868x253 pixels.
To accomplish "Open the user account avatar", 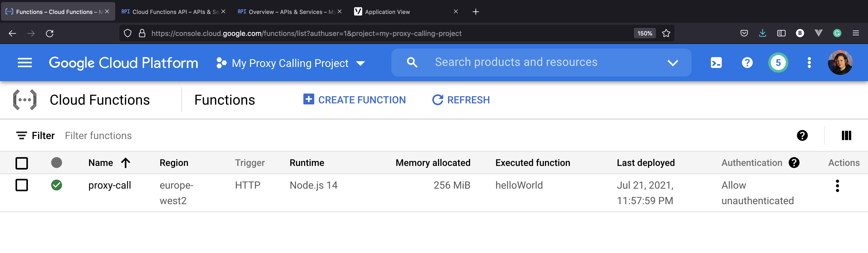I will 840,63.
